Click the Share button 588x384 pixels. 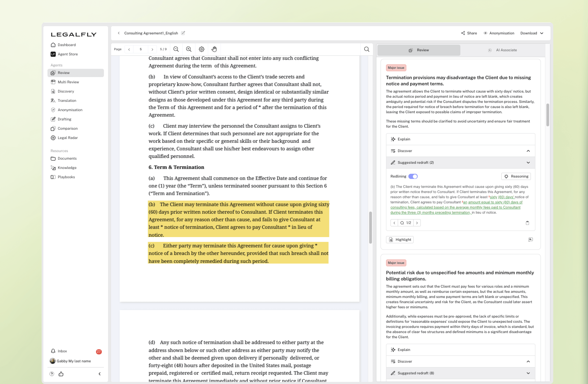click(x=469, y=33)
